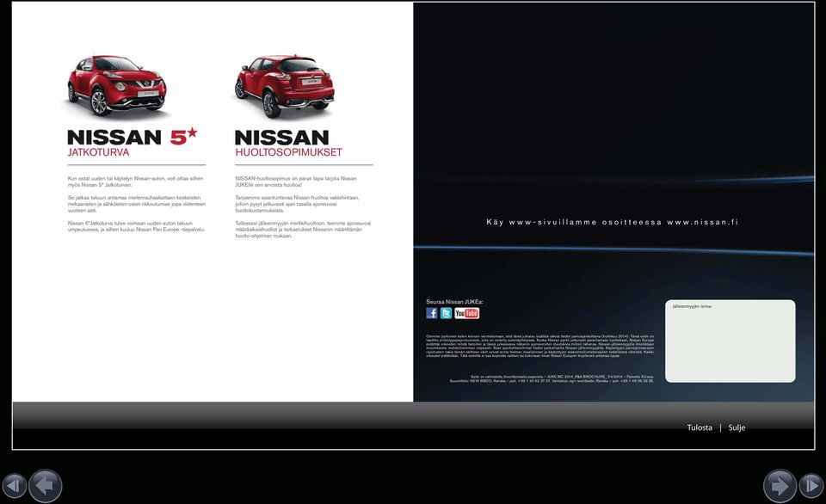Click the Jälleenmyyjän leima stamp box
Viewport: 826px width, 504px height.
coord(730,341)
